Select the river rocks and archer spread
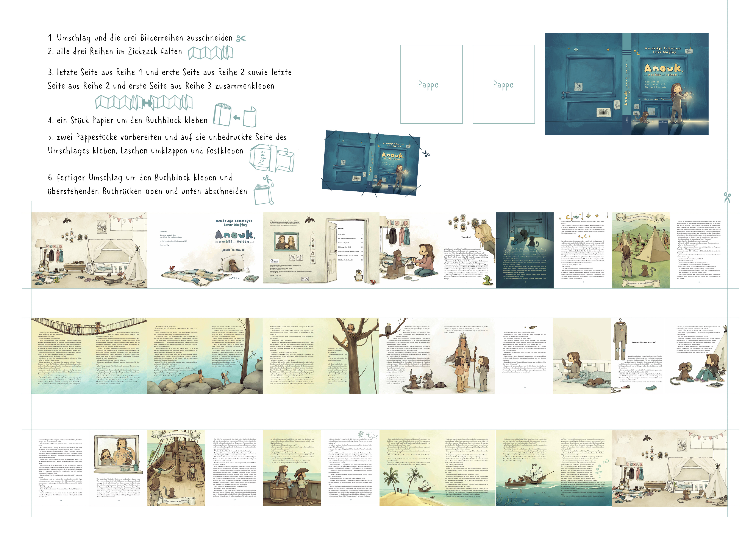Viewport: 756px width, 534px height. [x=205, y=356]
